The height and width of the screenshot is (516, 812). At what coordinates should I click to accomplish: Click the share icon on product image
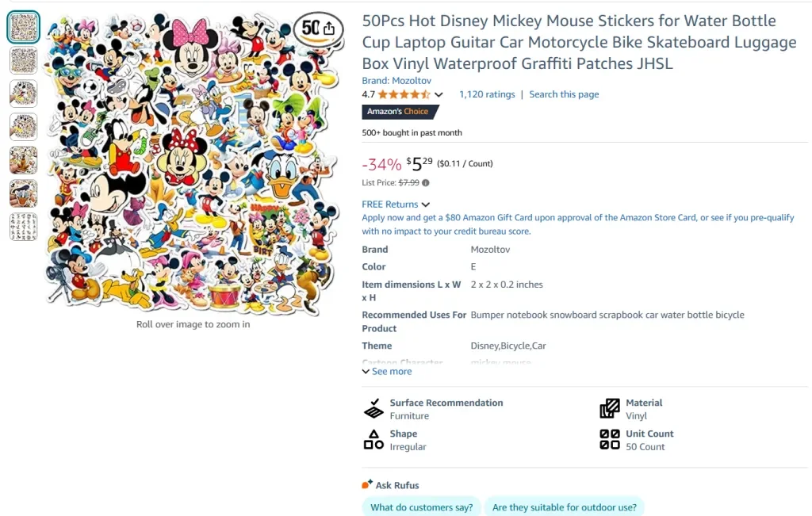pos(329,29)
